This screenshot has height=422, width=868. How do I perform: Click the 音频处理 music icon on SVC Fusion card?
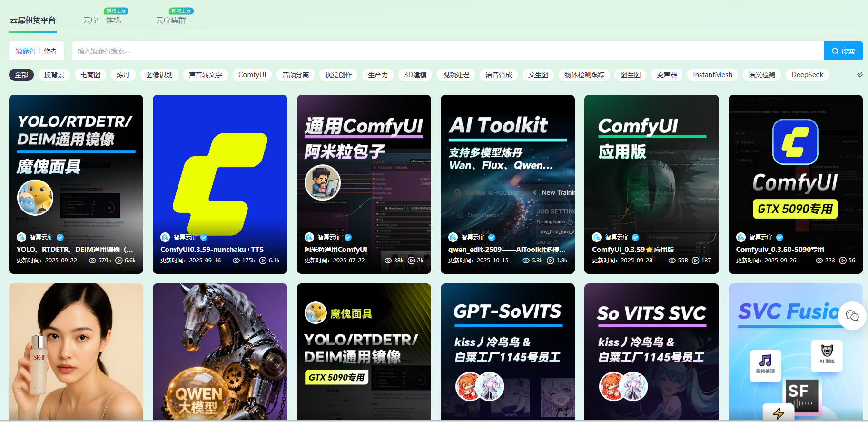(765, 365)
